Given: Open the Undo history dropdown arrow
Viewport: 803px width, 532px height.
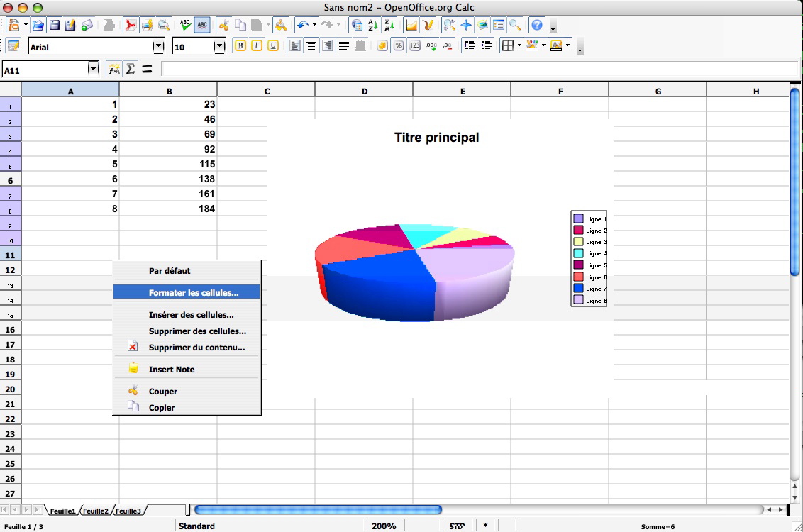Looking at the screenshot, I should tap(314, 25).
